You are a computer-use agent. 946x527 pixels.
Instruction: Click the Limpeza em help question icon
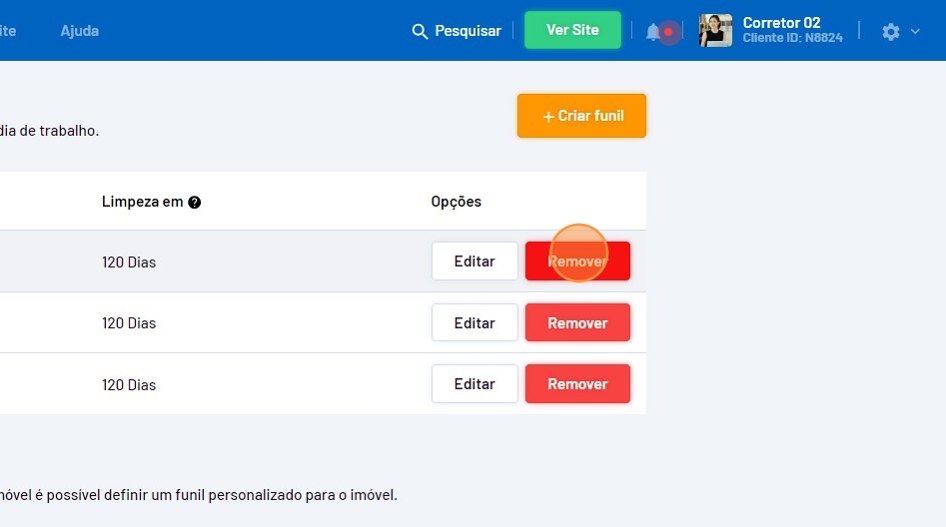[x=194, y=203]
